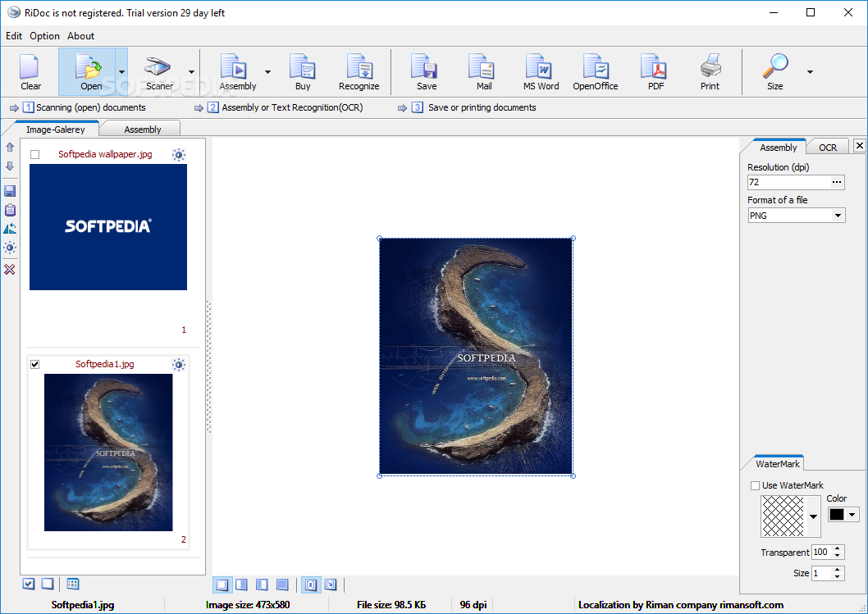This screenshot has width=868, height=614.
Task: Start scanning with the Scaner icon
Action: 159,72
